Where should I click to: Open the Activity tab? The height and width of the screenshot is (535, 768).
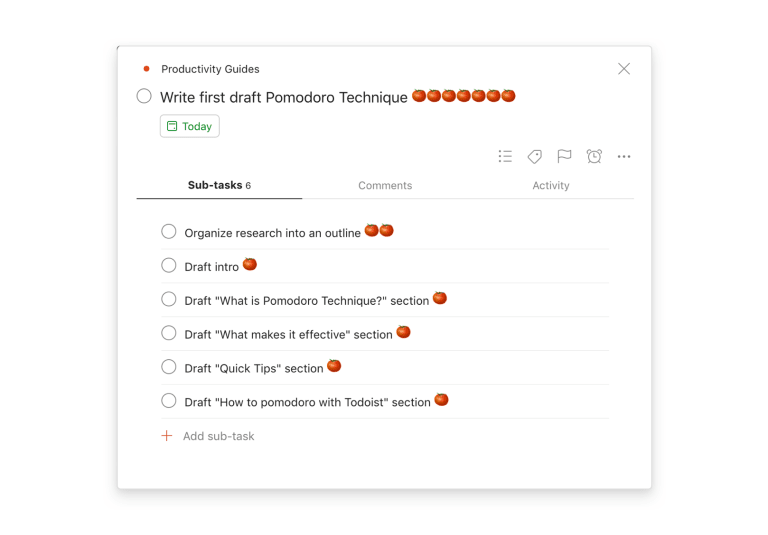[551, 185]
